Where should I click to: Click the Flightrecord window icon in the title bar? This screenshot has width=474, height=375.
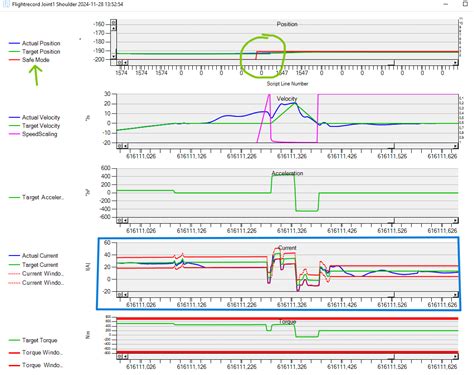[x=6, y=4]
